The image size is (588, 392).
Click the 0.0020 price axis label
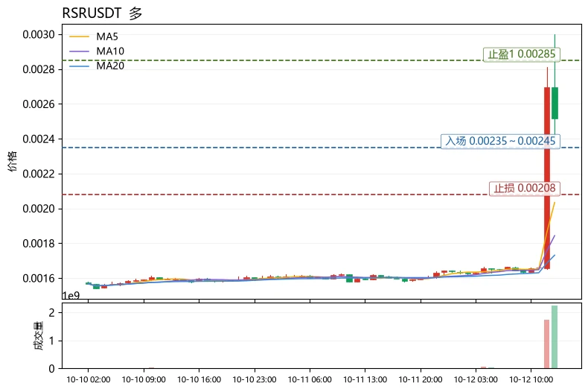pyautogui.click(x=38, y=209)
